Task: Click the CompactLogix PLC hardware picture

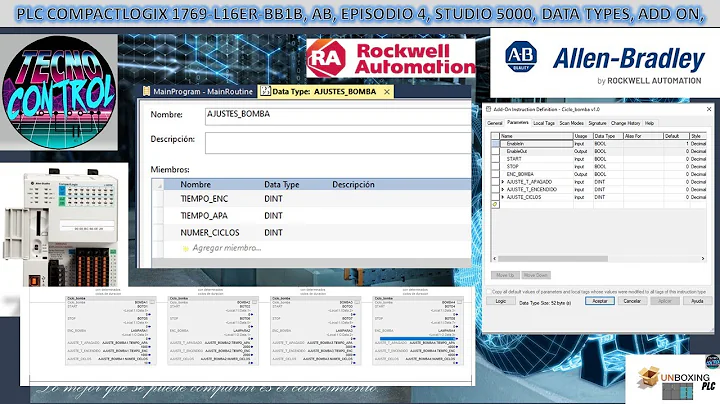Action: point(62,228)
